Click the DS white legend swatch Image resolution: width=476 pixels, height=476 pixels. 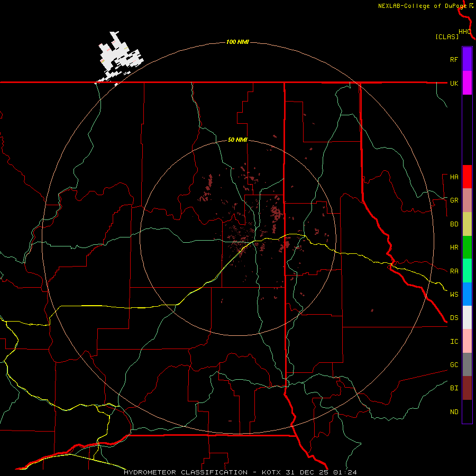(x=467, y=317)
